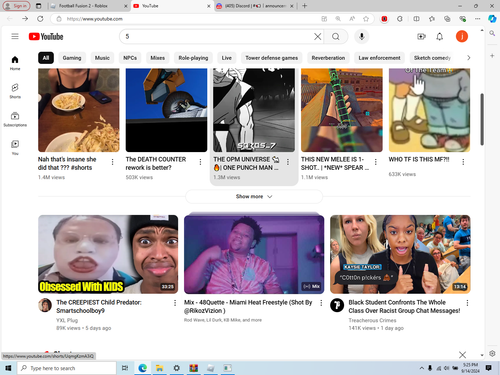The image size is (500, 375).
Task: Open 'Mix - 48Quette - Miami Heat Freestyle' title
Action: [248, 306]
